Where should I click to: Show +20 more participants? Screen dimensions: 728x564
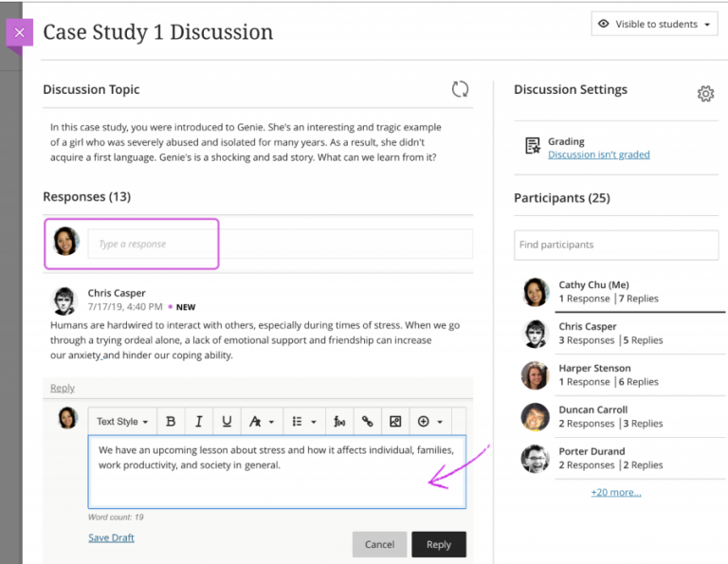pyautogui.click(x=615, y=492)
